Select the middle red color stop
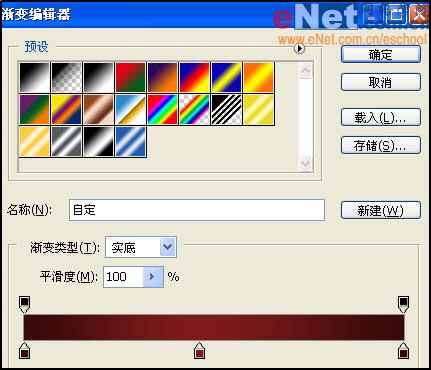 tap(199, 351)
